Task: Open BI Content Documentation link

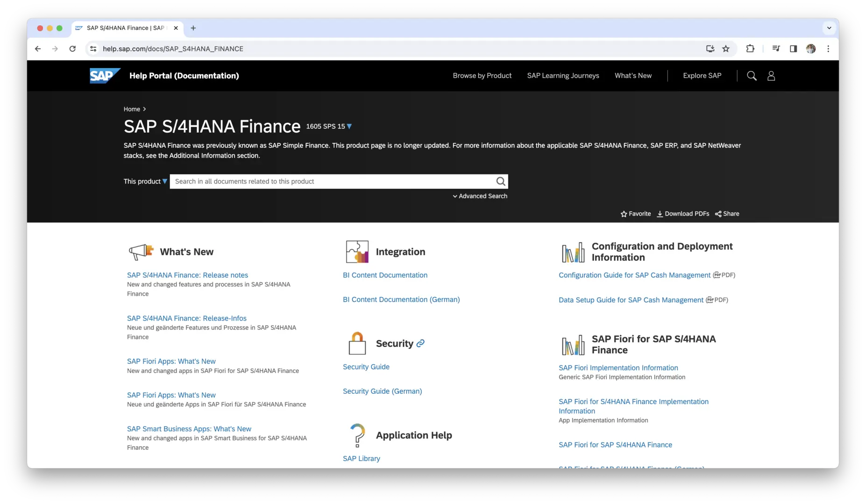Action: pyautogui.click(x=385, y=275)
